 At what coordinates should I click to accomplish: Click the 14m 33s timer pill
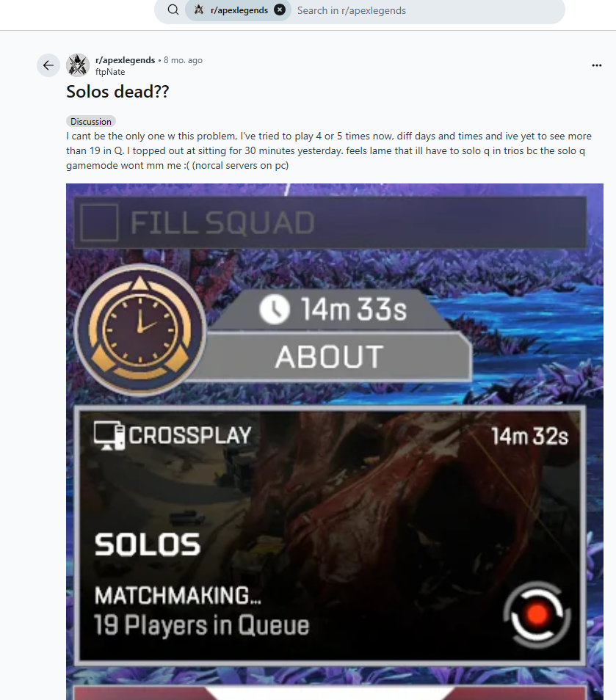(x=333, y=309)
